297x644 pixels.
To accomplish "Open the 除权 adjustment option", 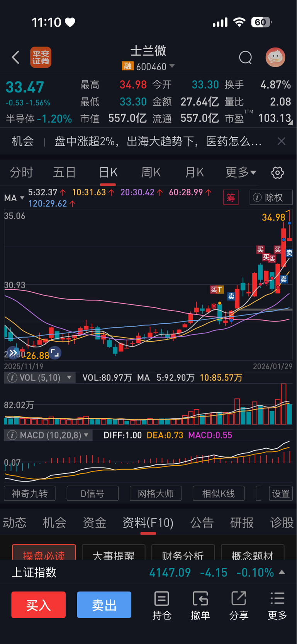I will tap(271, 198).
